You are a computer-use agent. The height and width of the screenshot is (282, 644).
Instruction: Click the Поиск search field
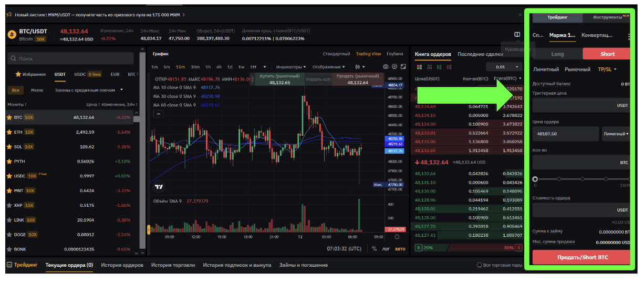(71, 59)
